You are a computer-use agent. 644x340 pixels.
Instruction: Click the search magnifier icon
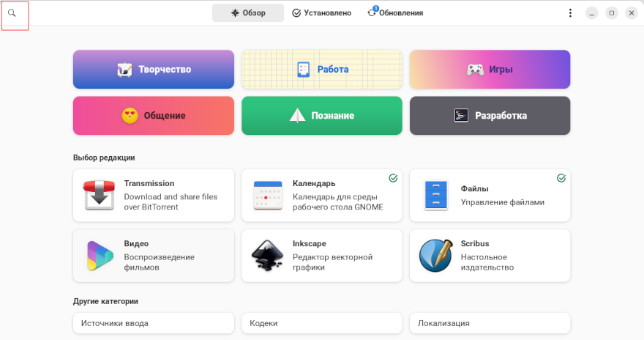(x=12, y=13)
